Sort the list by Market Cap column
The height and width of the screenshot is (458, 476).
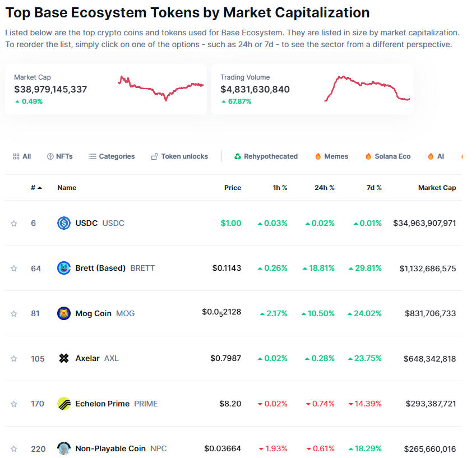coord(437,188)
